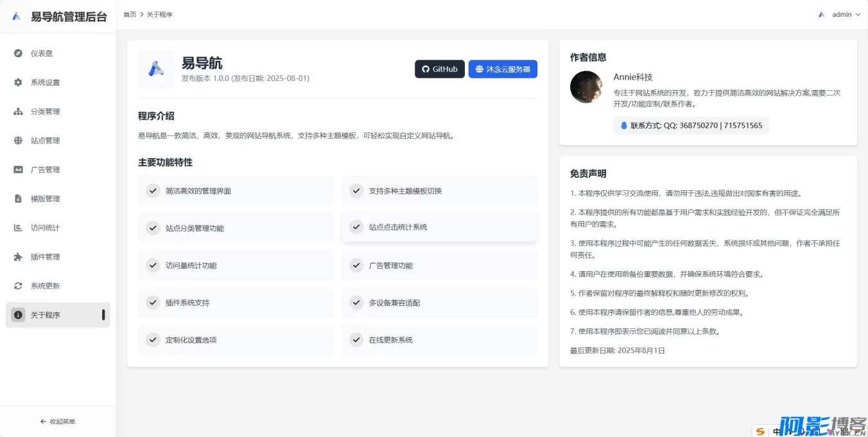The width and height of the screenshot is (868, 437).
Task: Click checkmark beside 在线更新系统
Action: click(356, 339)
